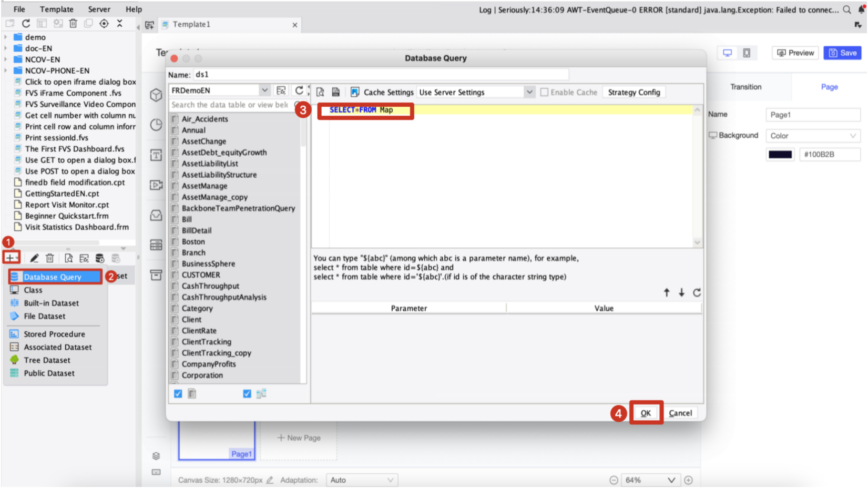The width and height of the screenshot is (868, 488).
Task: Select the text component icon in the left toolbar
Action: [x=156, y=155]
